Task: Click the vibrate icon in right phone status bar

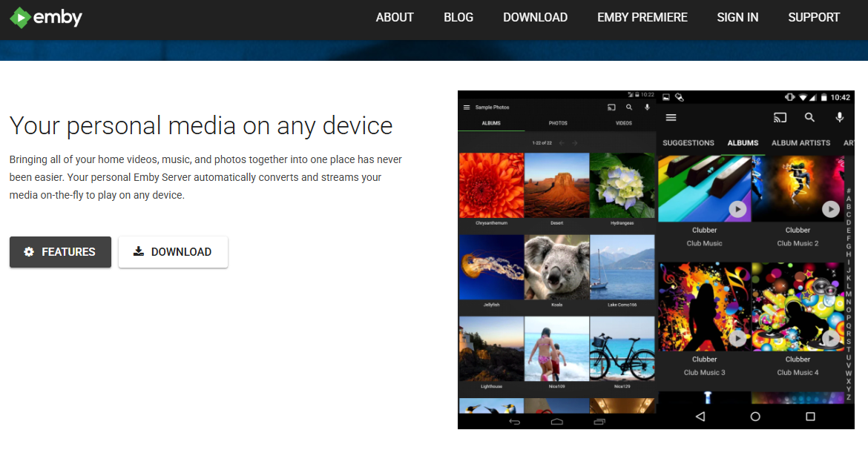Action: pyautogui.click(x=789, y=97)
